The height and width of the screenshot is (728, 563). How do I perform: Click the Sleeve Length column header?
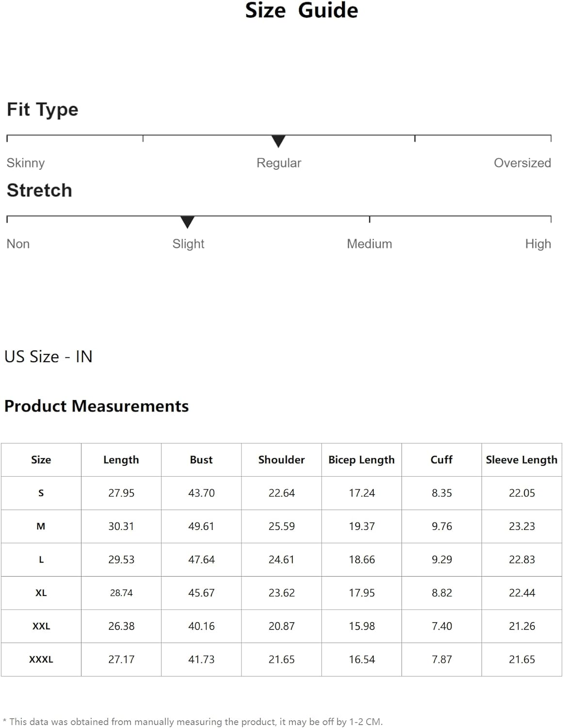pos(522,460)
